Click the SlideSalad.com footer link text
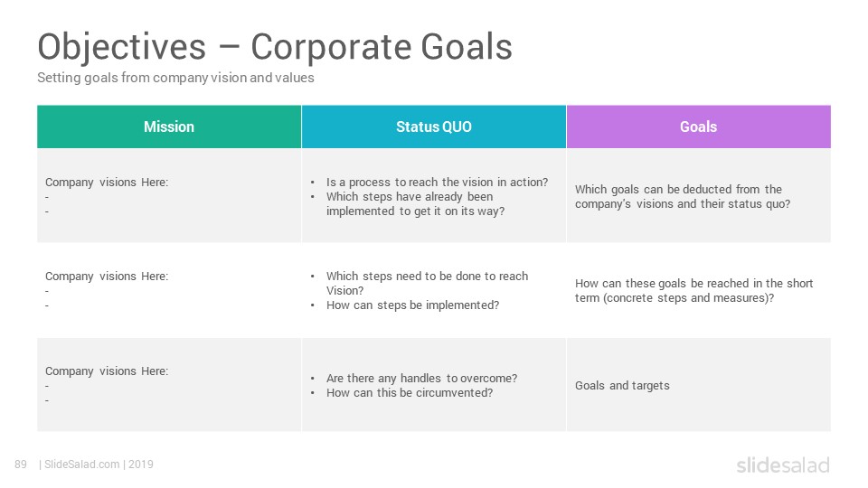The image size is (868, 488). click(99, 465)
